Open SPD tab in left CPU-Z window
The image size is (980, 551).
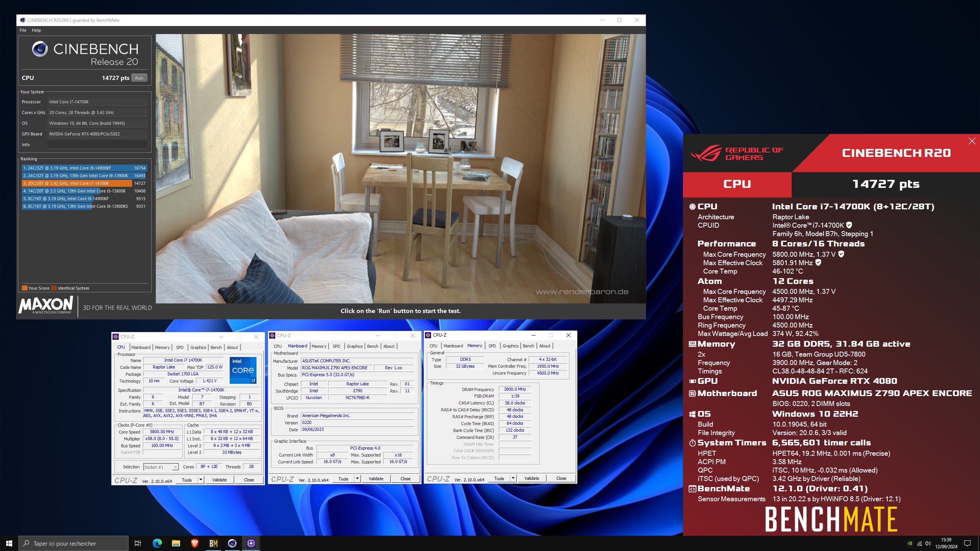(180, 347)
